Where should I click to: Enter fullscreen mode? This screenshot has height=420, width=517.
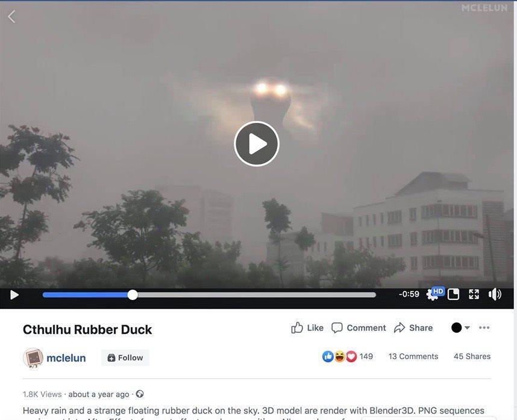[x=474, y=294]
